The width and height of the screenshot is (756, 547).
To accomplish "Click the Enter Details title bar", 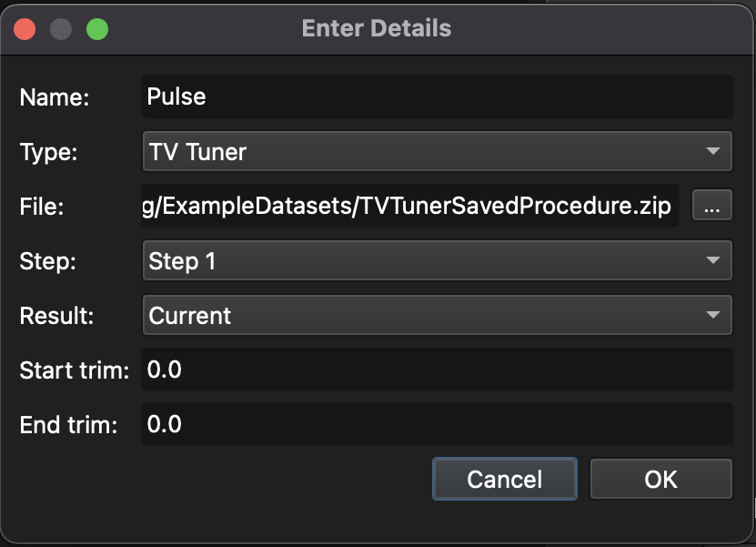I will [x=378, y=28].
